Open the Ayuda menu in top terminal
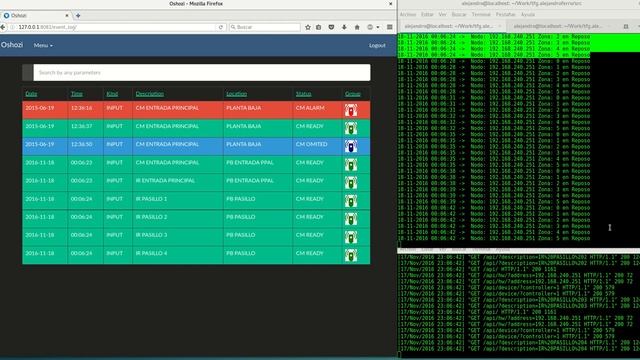 pyautogui.click(x=528, y=14)
